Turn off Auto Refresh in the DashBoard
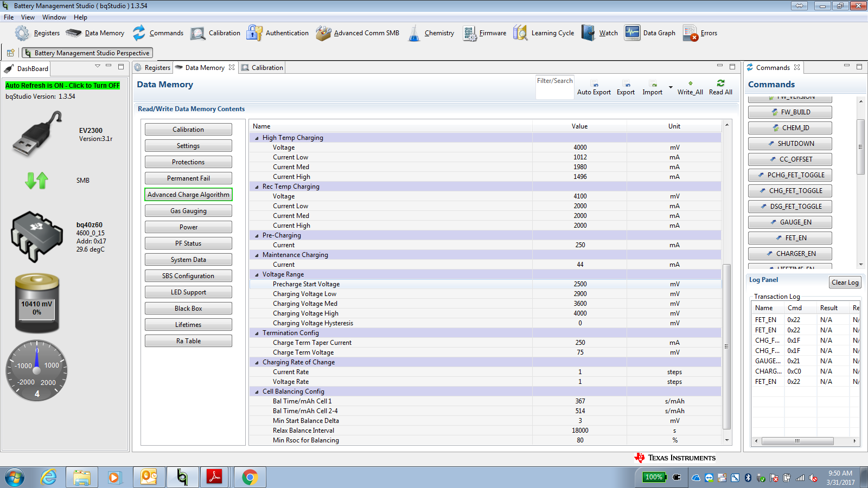Screen dimensions: 868x488 [x=62, y=86]
